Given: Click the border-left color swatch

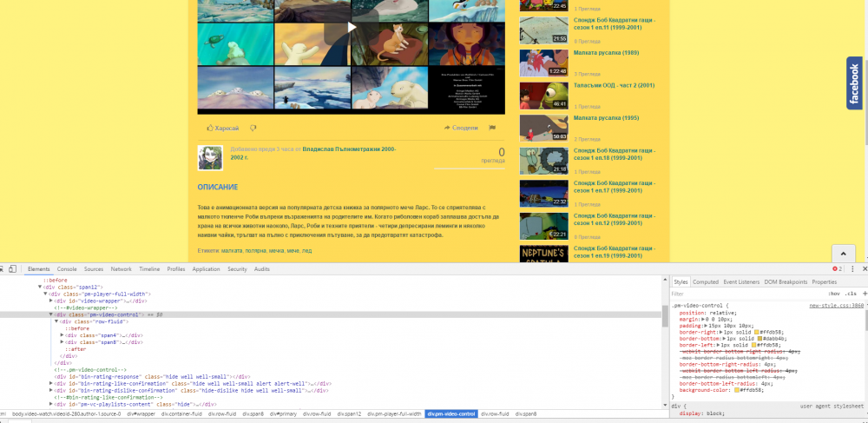Looking at the screenshot, I should click(753, 345).
